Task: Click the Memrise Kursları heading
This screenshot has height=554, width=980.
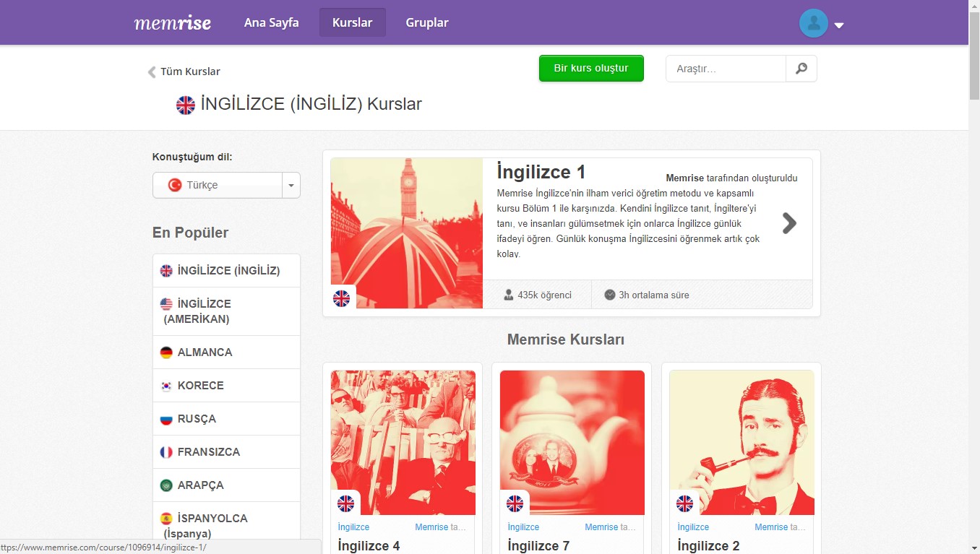Action: click(566, 339)
